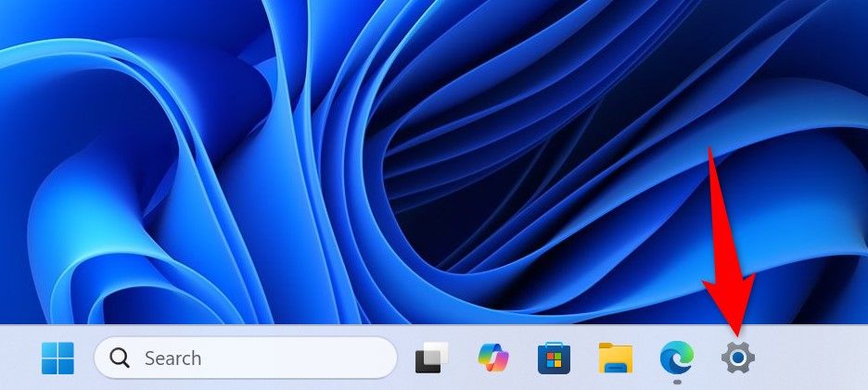Image resolution: width=868 pixels, height=390 pixels.
Task: Open the Settings gear on the taskbar
Action: (x=738, y=358)
